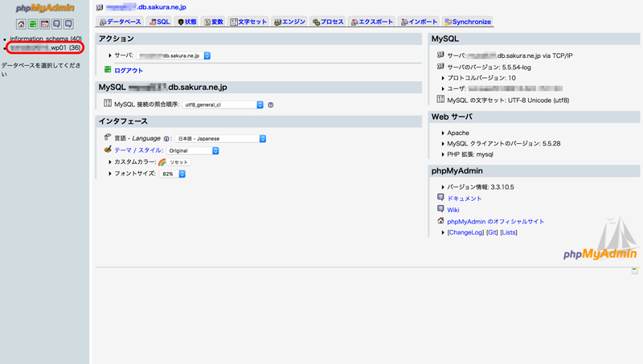Click the プロトコルバージョン: 10 entry
This screenshot has height=364, width=643.
click(x=481, y=78)
